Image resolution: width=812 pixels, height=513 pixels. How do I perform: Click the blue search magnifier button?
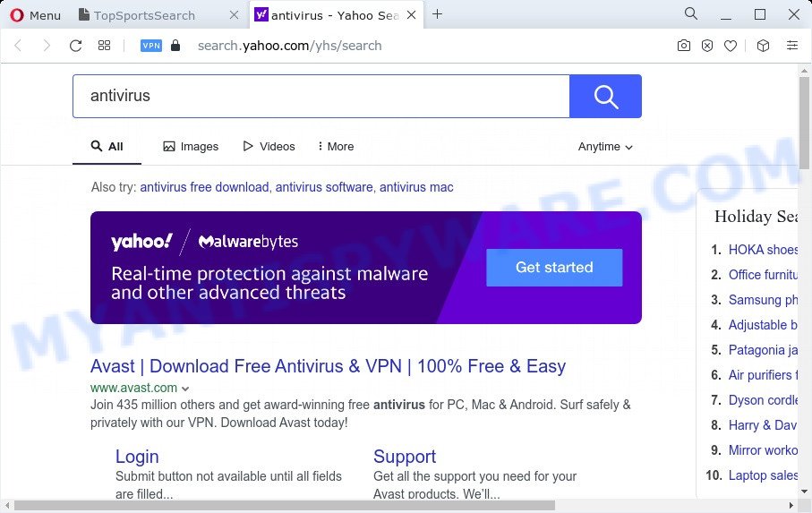(605, 97)
